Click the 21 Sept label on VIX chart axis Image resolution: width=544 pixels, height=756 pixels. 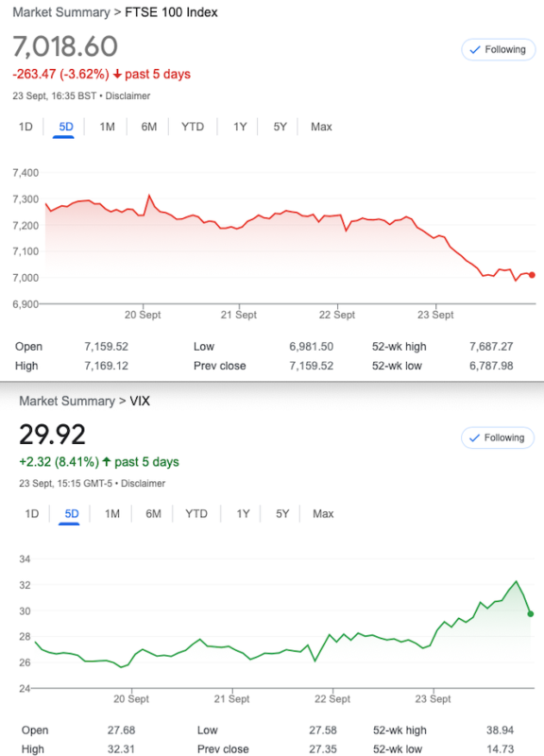click(x=231, y=699)
